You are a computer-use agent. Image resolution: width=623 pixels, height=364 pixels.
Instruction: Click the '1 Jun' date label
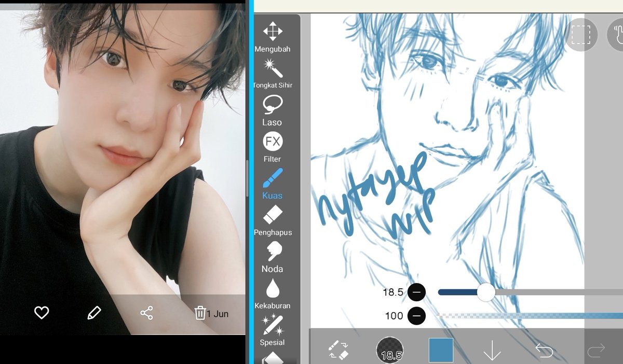pyautogui.click(x=218, y=314)
